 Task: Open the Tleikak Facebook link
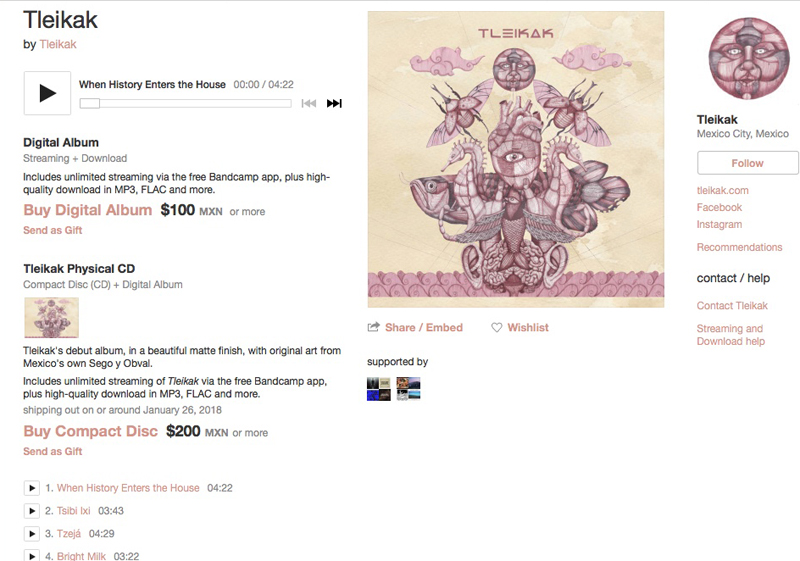point(719,208)
